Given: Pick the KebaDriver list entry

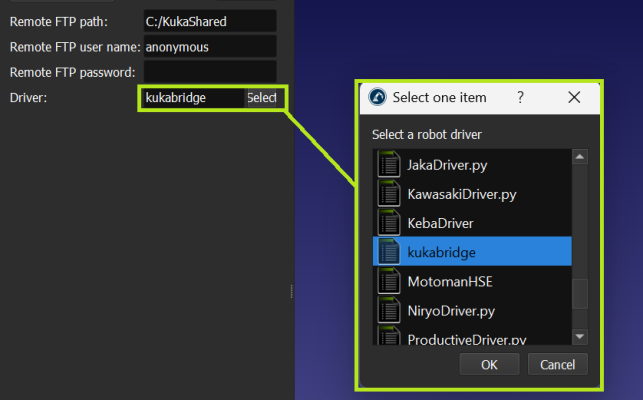Looking at the screenshot, I should pos(440,223).
